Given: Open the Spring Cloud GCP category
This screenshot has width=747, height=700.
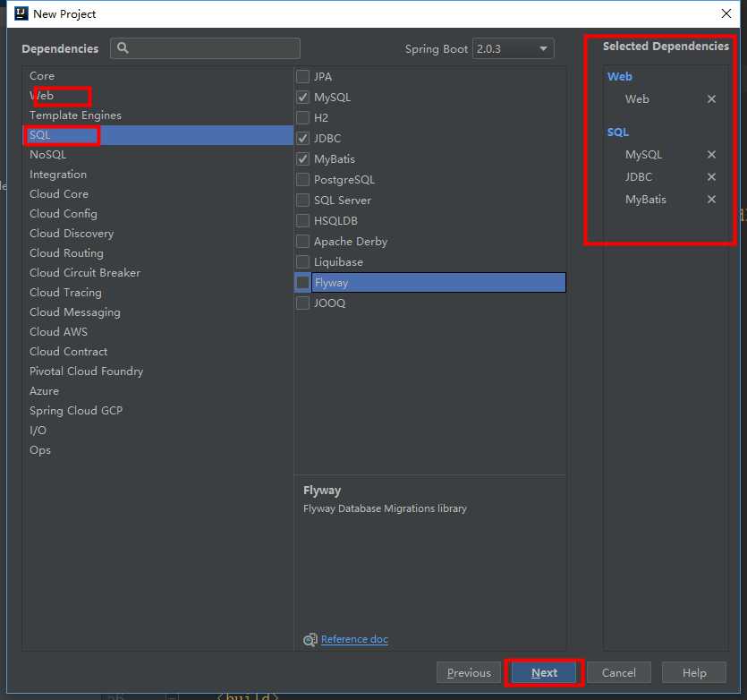Looking at the screenshot, I should click(x=158, y=411).
